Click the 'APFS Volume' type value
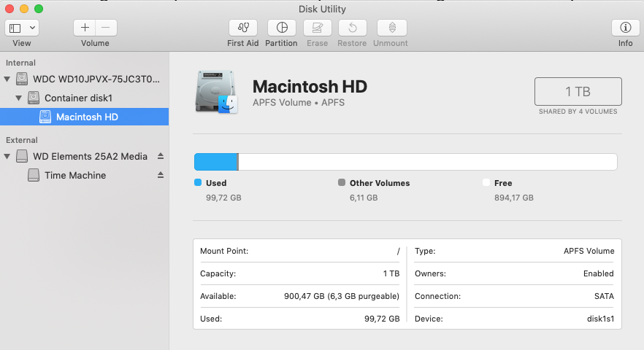This screenshot has height=350, width=644. point(589,251)
